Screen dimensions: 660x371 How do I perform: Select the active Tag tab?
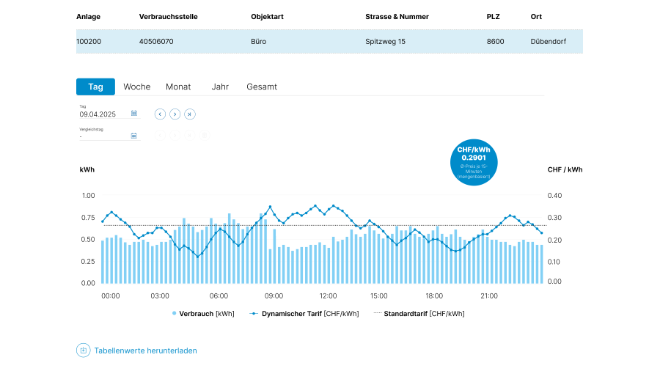[x=96, y=87]
